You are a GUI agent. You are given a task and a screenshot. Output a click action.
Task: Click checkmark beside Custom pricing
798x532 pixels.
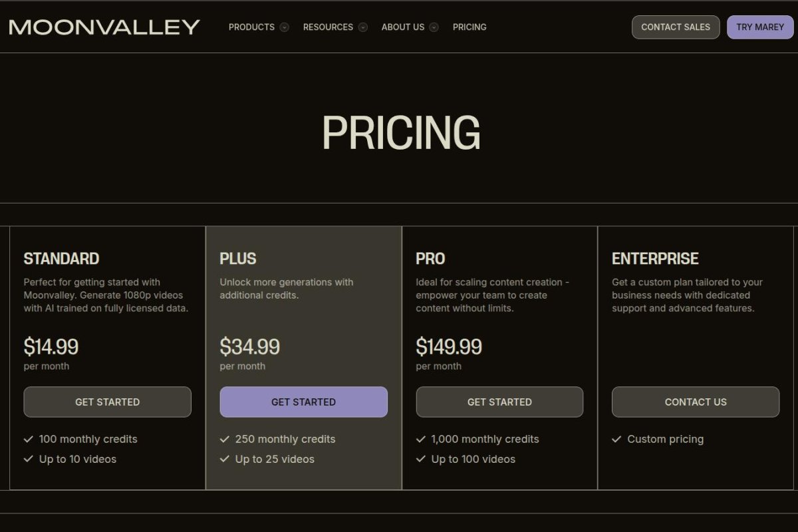pos(616,439)
